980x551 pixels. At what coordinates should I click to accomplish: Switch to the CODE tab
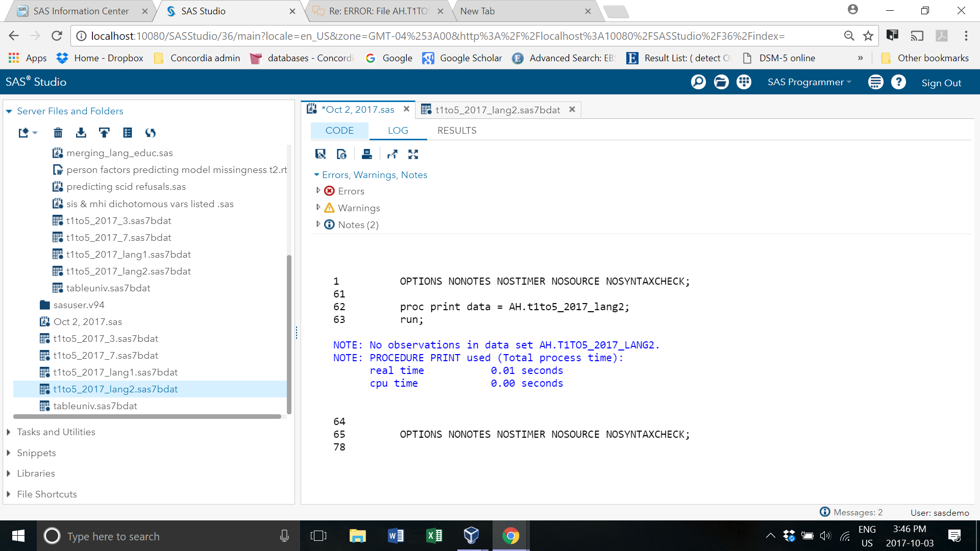click(x=339, y=131)
